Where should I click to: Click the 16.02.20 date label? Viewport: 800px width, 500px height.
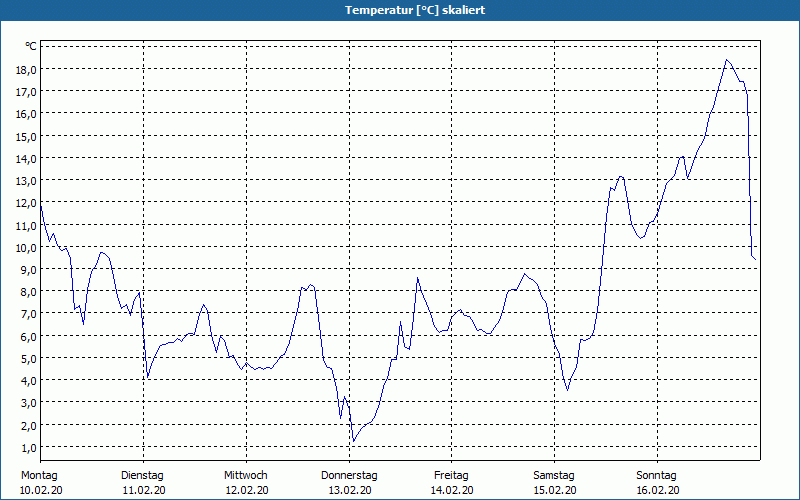[657, 490]
